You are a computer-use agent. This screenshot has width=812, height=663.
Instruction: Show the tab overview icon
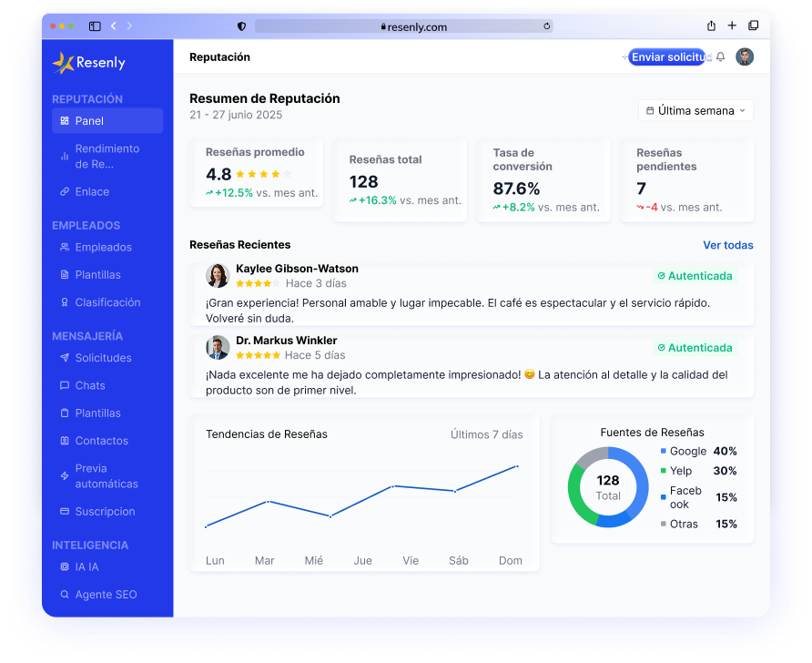pyautogui.click(x=754, y=25)
